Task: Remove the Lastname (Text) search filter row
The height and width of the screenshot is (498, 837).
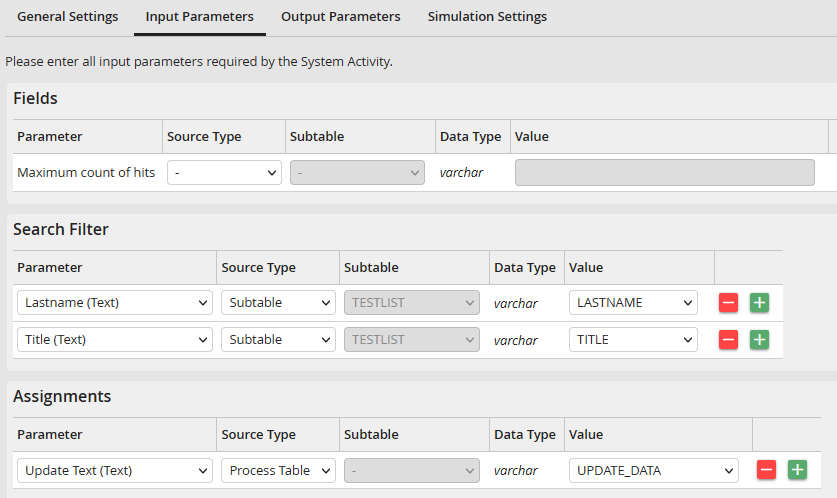Action: 728,303
